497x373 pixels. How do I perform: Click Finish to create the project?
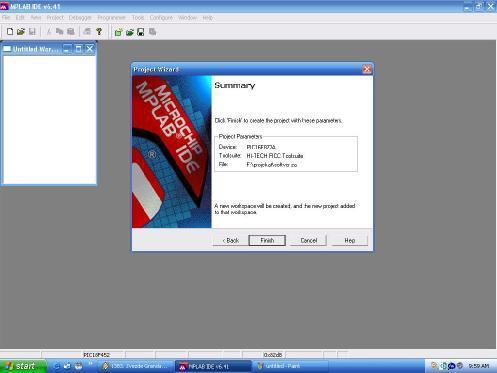click(x=267, y=240)
